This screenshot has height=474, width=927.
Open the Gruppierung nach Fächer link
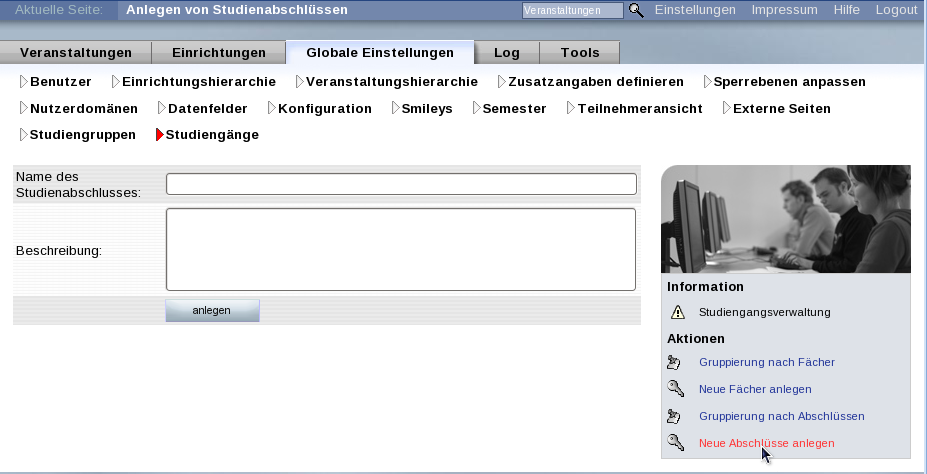766,362
